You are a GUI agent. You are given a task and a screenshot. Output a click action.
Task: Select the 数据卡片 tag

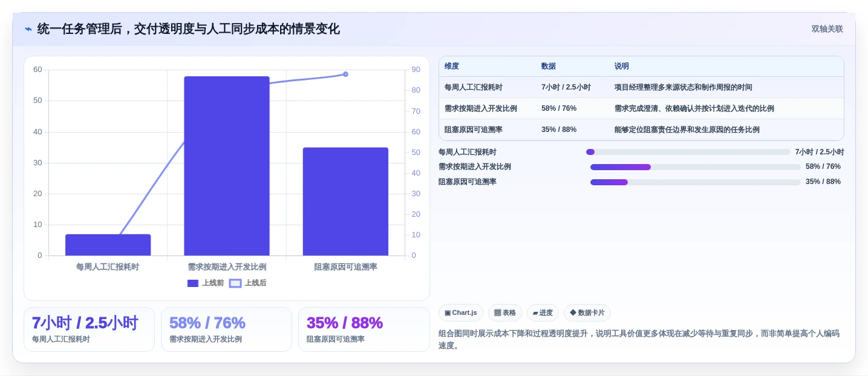587,312
